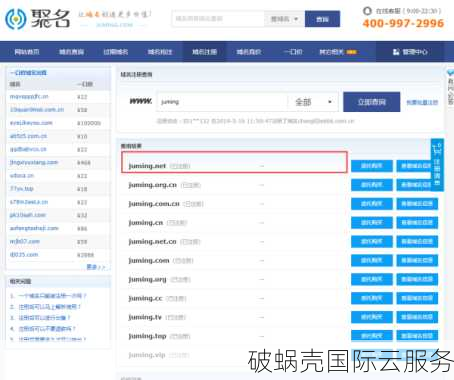This screenshot has height=380, width=454.
Task: Click the juming.com result text
Action: (x=149, y=260)
